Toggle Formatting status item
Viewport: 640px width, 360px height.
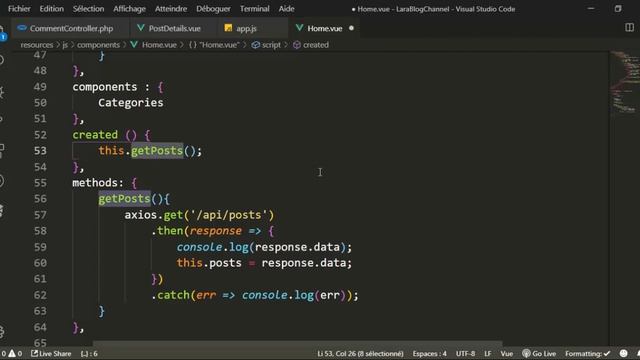[587, 353]
